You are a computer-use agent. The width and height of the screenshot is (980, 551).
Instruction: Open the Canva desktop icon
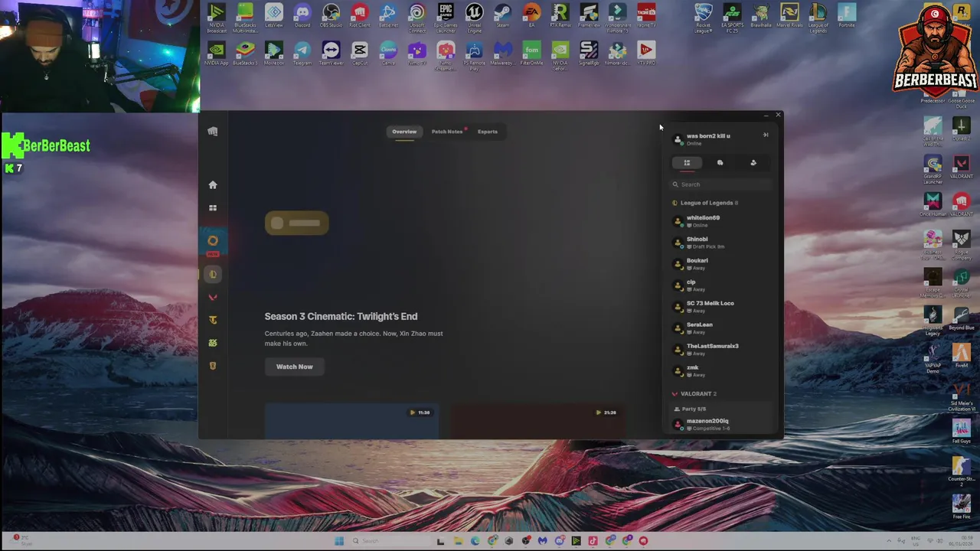coord(388,54)
